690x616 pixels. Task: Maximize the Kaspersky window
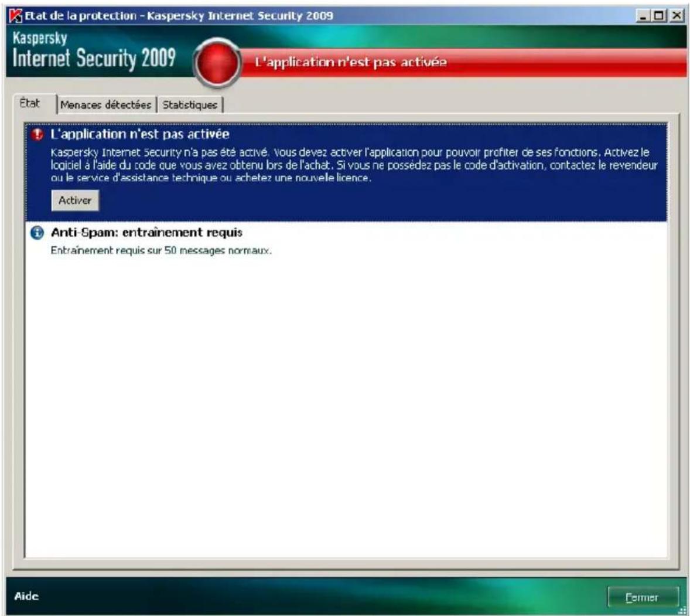[659, 16]
